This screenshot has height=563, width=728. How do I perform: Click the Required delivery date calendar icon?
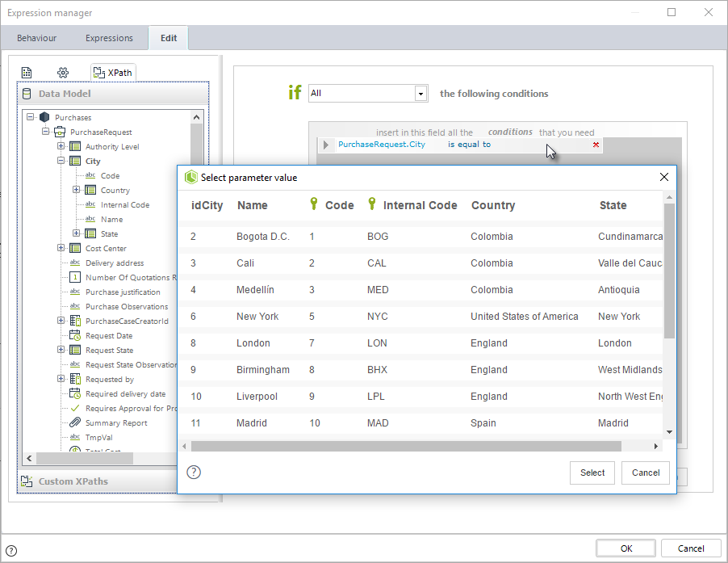tap(75, 393)
